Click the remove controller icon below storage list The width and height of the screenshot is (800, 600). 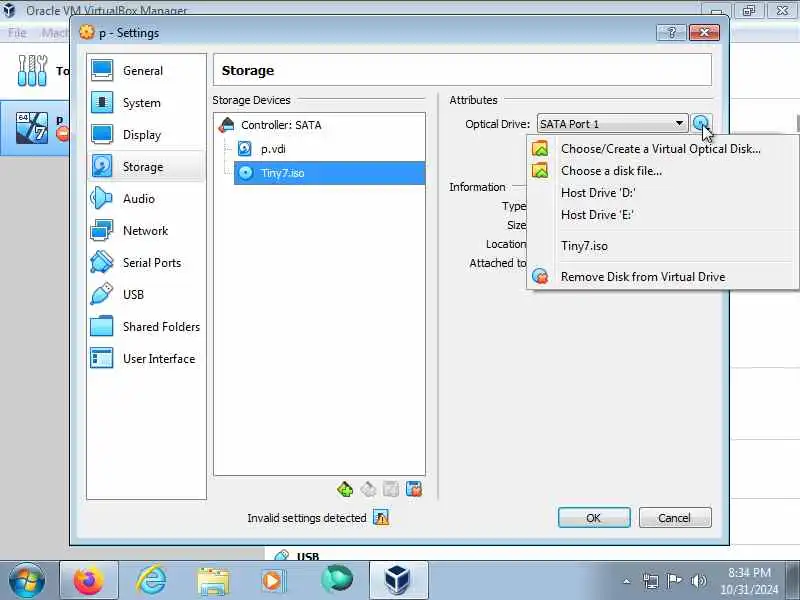[x=368, y=489]
